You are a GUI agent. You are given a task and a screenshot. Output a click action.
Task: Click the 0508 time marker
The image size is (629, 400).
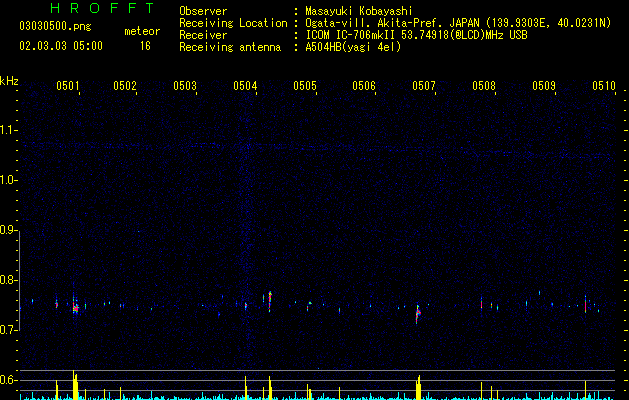click(x=484, y=85)
